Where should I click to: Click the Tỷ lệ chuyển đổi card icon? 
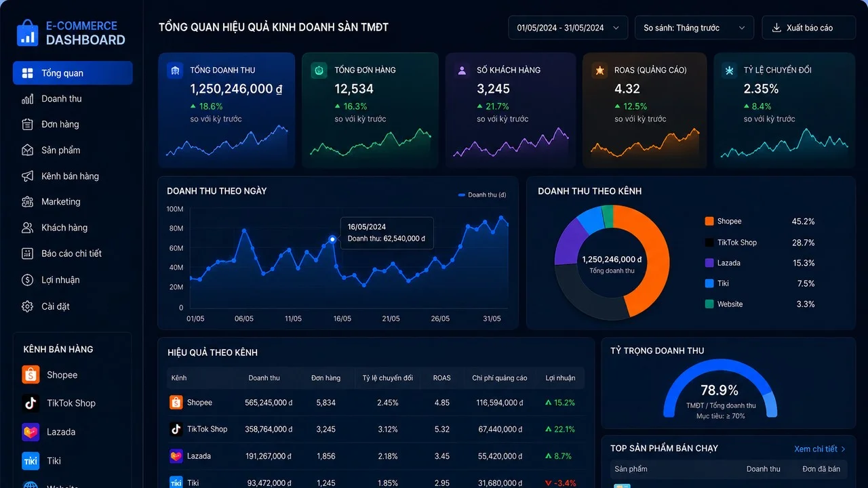(729, 70)
